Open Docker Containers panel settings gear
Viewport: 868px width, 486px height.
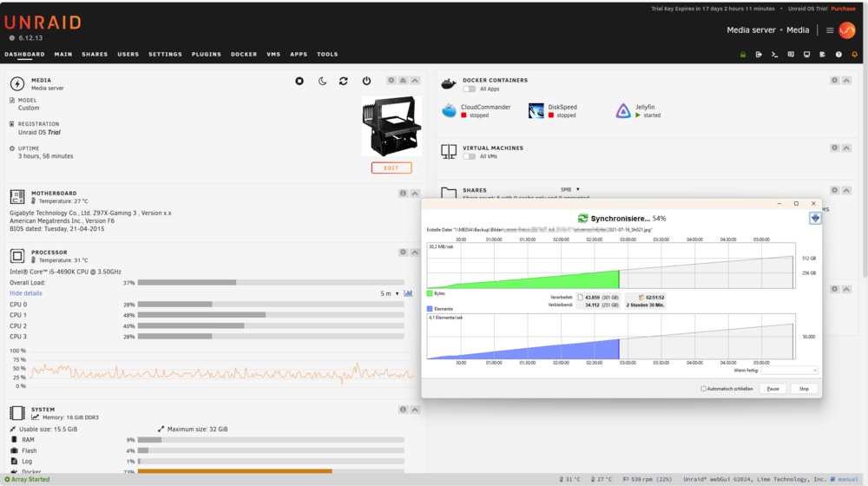tap(834, 80)
